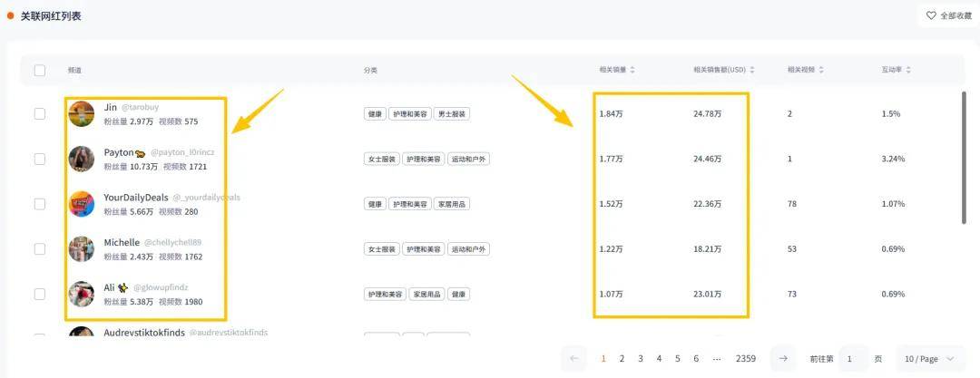
Task: Go to next page arrow
Action: tap(782, 358)
